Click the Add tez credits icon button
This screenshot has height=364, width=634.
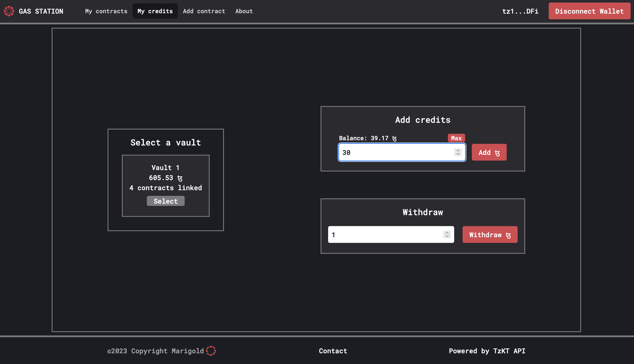click(x=489, y=152)
